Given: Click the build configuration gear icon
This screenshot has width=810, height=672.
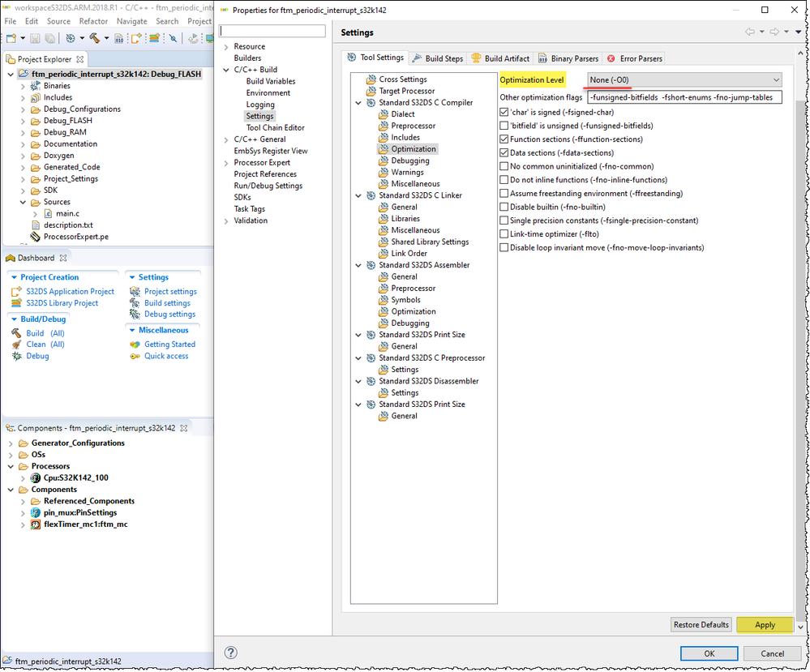Looking at the screenshot, I should [71, 38].
